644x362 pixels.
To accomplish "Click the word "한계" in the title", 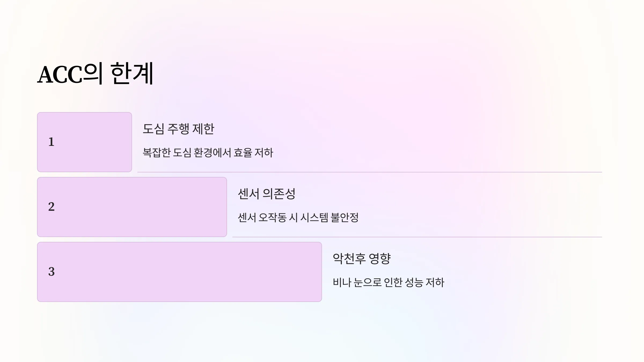I will click(x=132, y=73).
